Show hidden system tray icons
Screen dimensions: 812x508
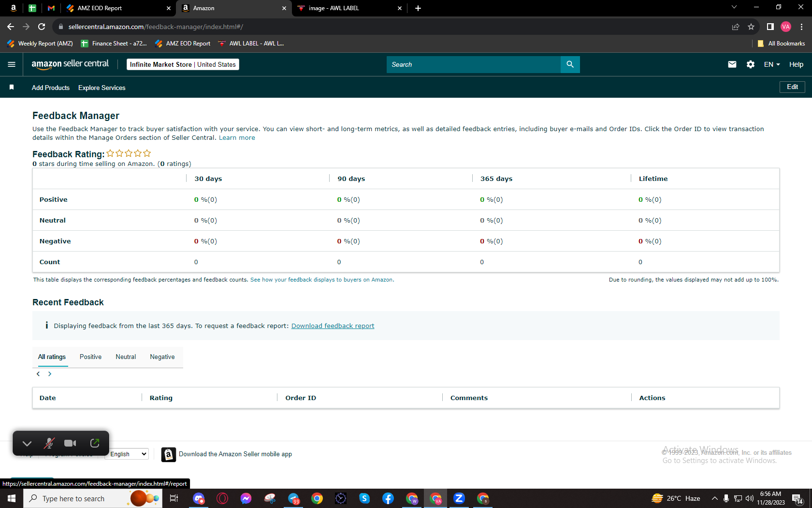[714, 498]
